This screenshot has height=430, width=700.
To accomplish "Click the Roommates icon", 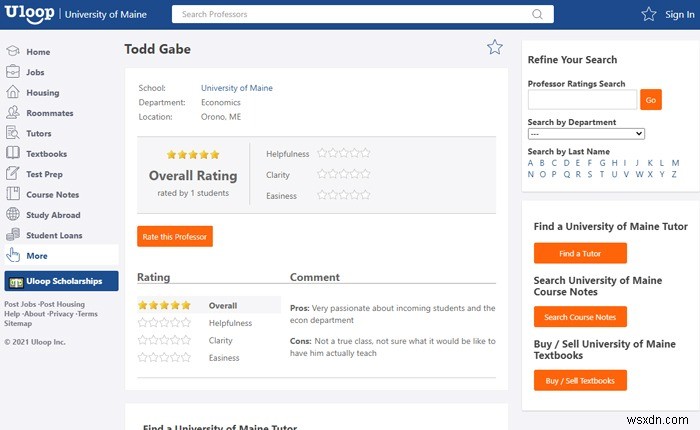I will (x=13, y=113).
